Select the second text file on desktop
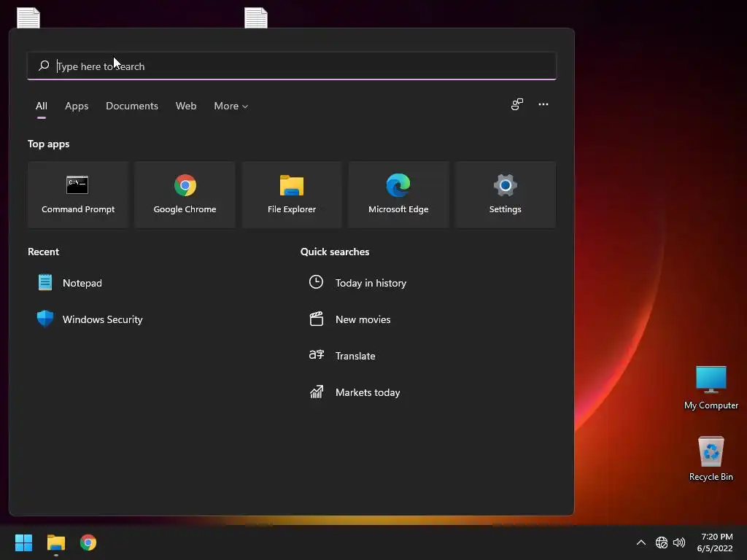The width and height of the screenshot is (747, 560). [256, 17]
